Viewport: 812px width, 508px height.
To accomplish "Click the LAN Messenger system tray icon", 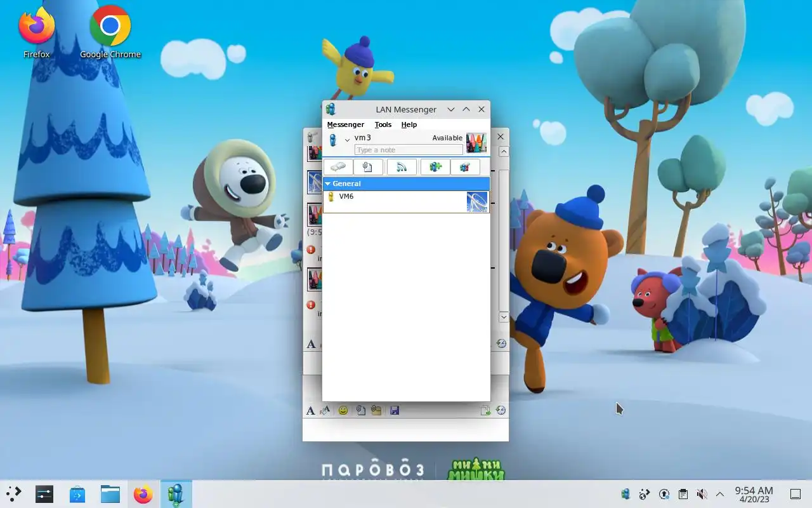I will [x=625, y=494].
